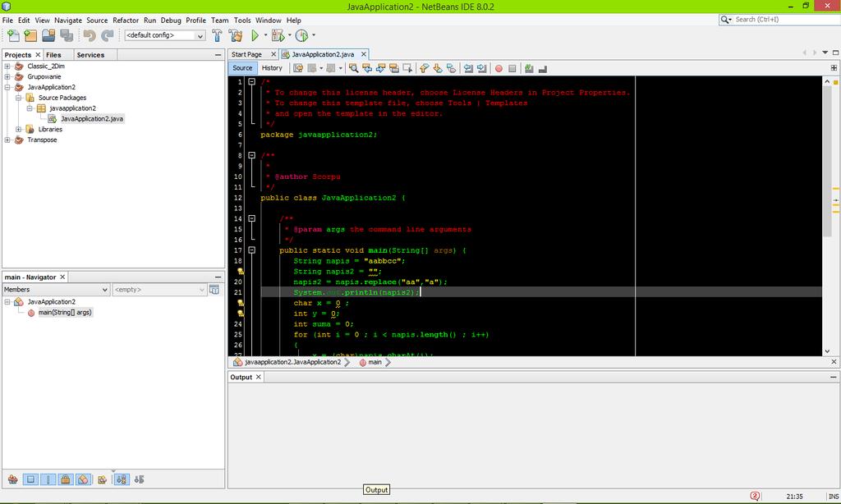The image size is (841, 504).
Task: Click the Clean and Build Project icon
Action: click(236, 35)
